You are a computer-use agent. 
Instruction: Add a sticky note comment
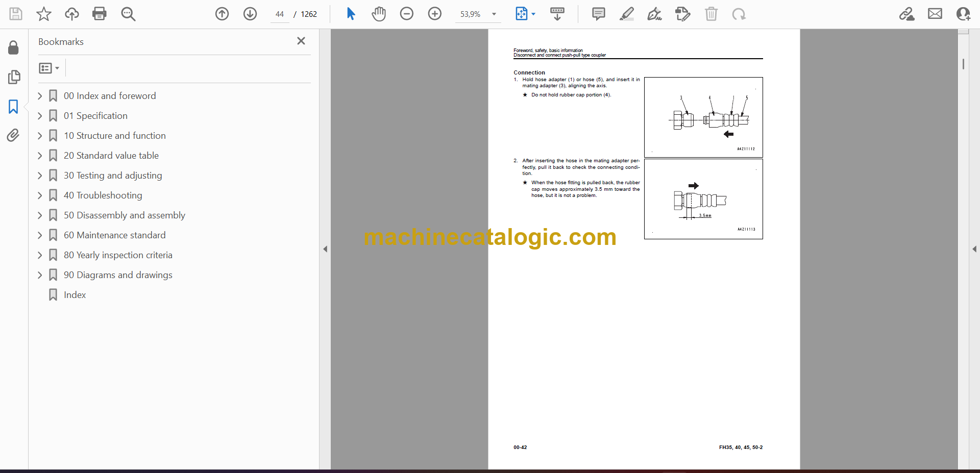click(599, 14)
